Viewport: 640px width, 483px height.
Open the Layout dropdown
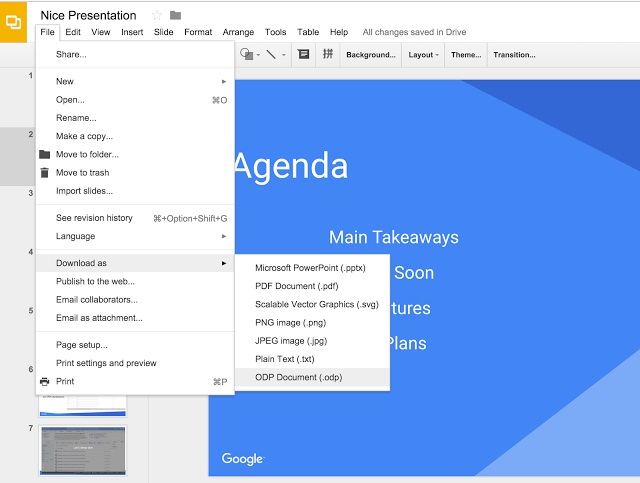pyautogui.click(x=423, y=54)
